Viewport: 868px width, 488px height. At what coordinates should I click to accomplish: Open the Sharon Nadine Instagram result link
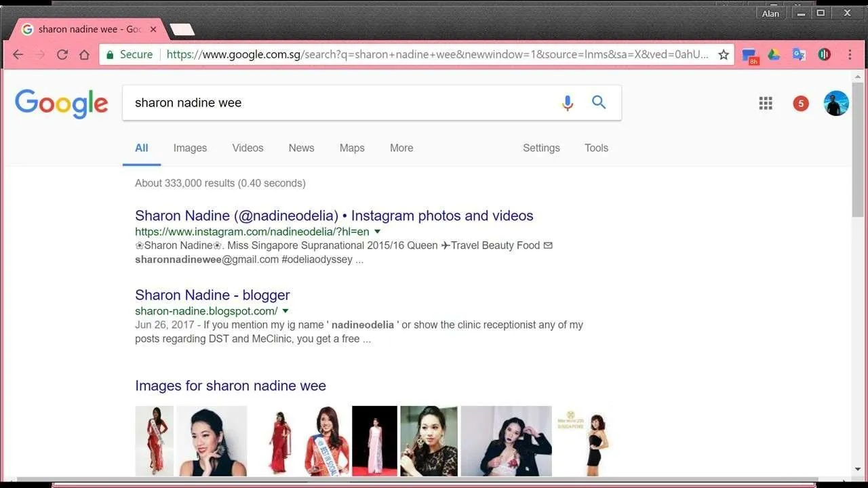click(x=334, y=216)
